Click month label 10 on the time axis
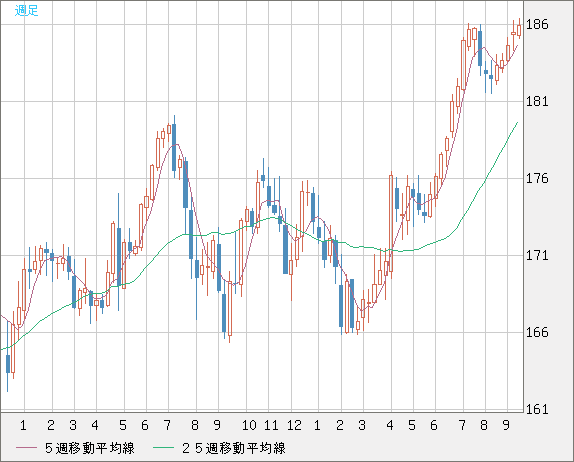The width and height of the screenshot is (574, 462). 249,425
